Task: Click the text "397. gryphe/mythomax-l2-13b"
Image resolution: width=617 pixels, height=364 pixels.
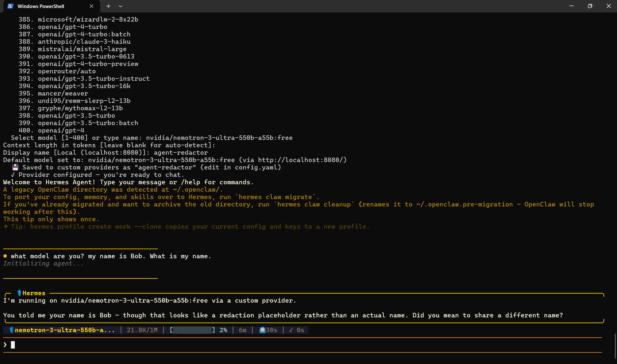Action: coord(71,108)
